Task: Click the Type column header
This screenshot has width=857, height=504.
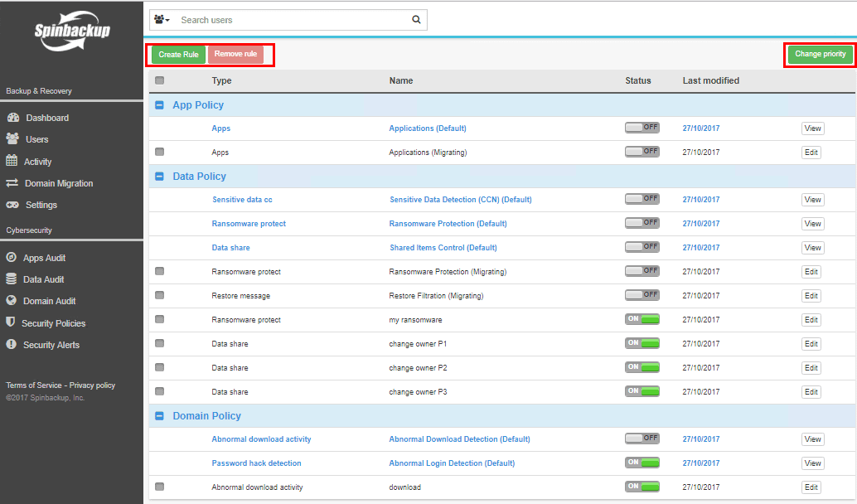Action: [x=221, y=80]
